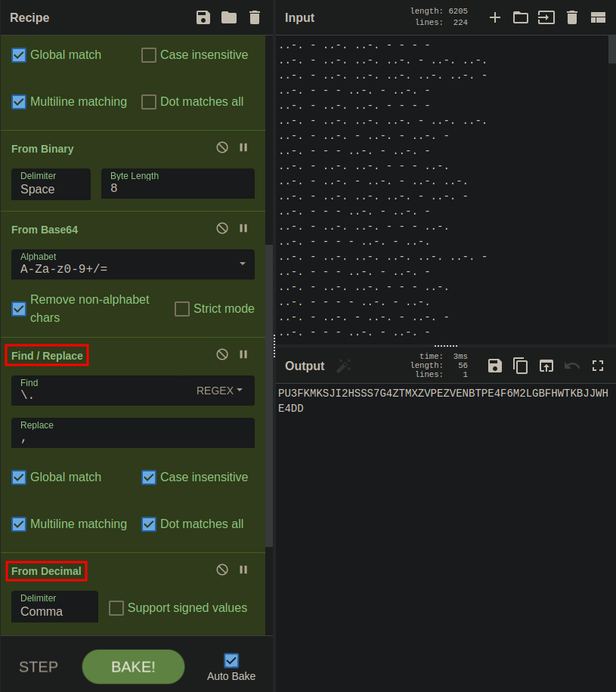Save the output to a file
The width and height of the screenshot is (616, 692).
[495, 366]
